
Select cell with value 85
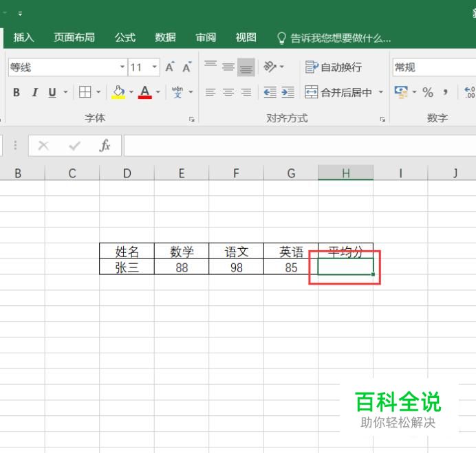click(x=291, y=267)
